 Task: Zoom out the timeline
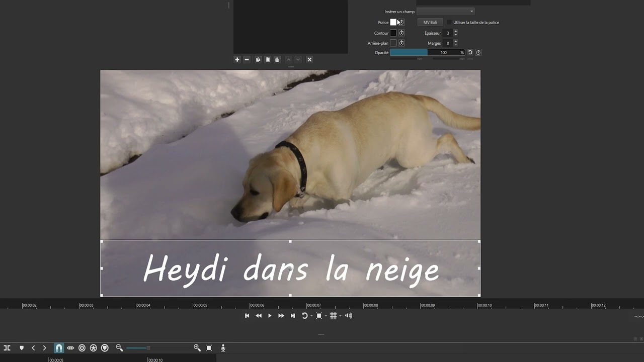coord(119,348)
